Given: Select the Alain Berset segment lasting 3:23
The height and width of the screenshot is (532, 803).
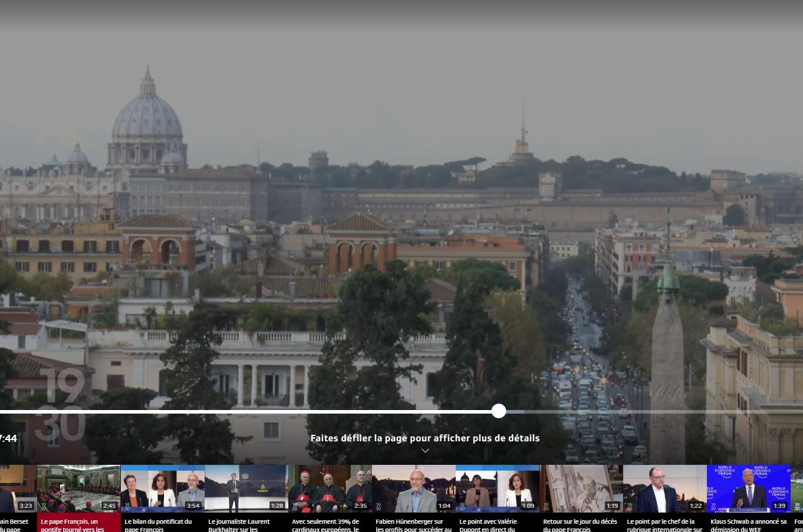Looking at the screenshot, I should (18, 488).
